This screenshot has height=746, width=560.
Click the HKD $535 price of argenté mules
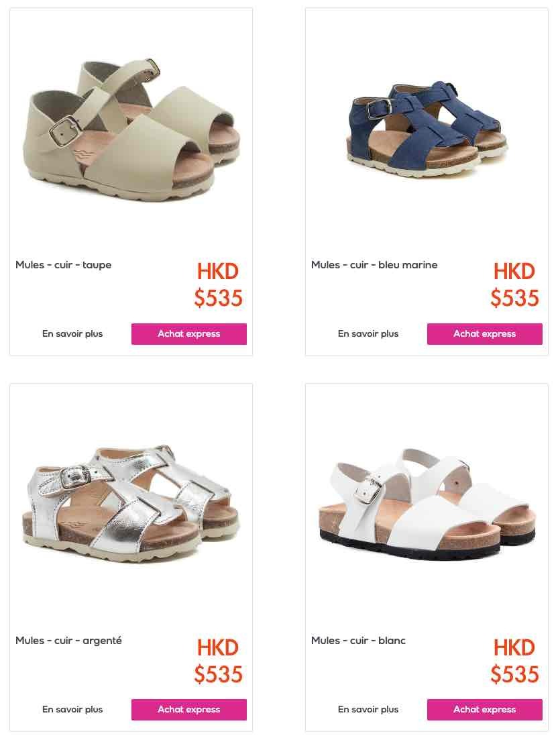[x=219, y=660]
